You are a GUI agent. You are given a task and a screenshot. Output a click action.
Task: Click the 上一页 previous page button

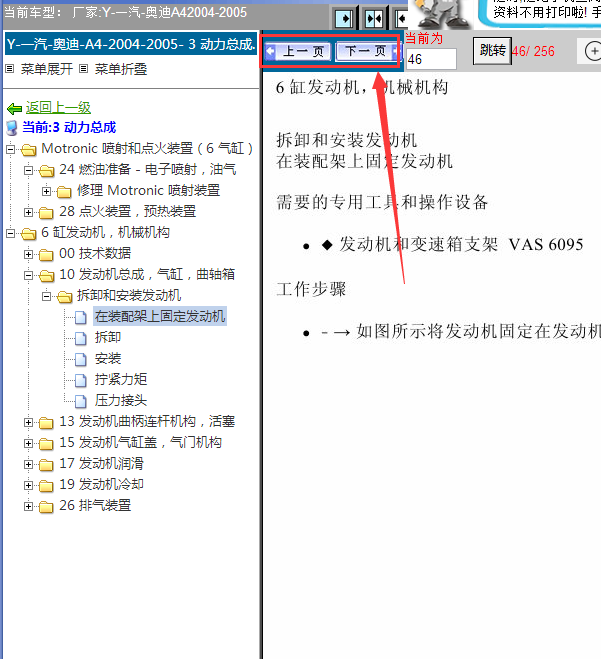[299, 52]
